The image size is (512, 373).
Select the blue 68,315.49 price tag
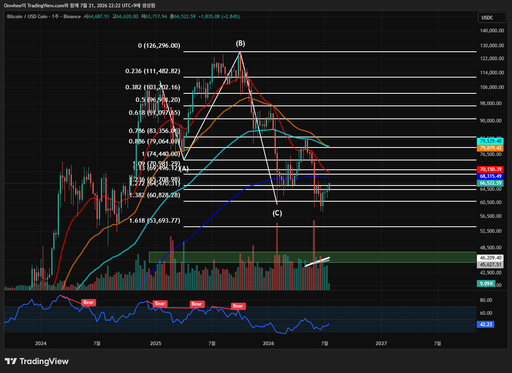490,176
